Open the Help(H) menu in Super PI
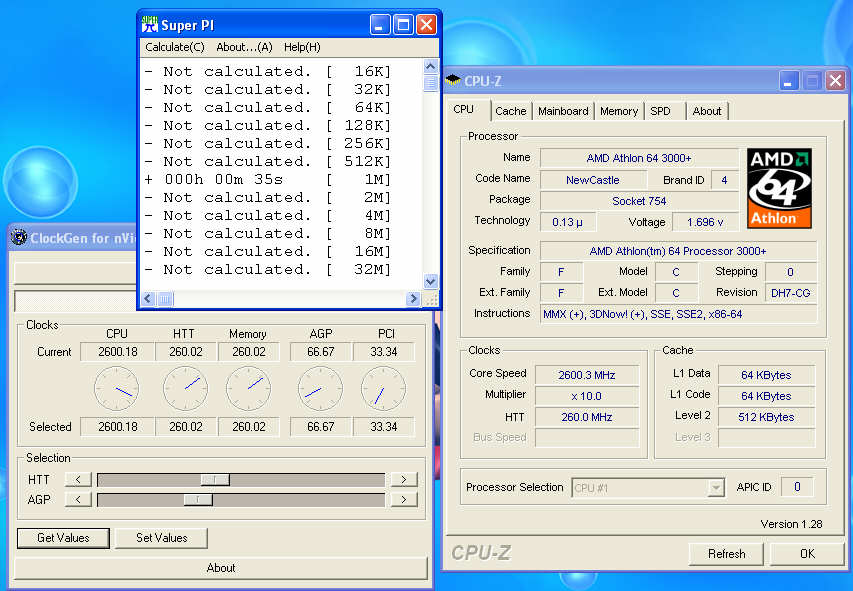Screen dimensions: 853x591 point(302,47)
